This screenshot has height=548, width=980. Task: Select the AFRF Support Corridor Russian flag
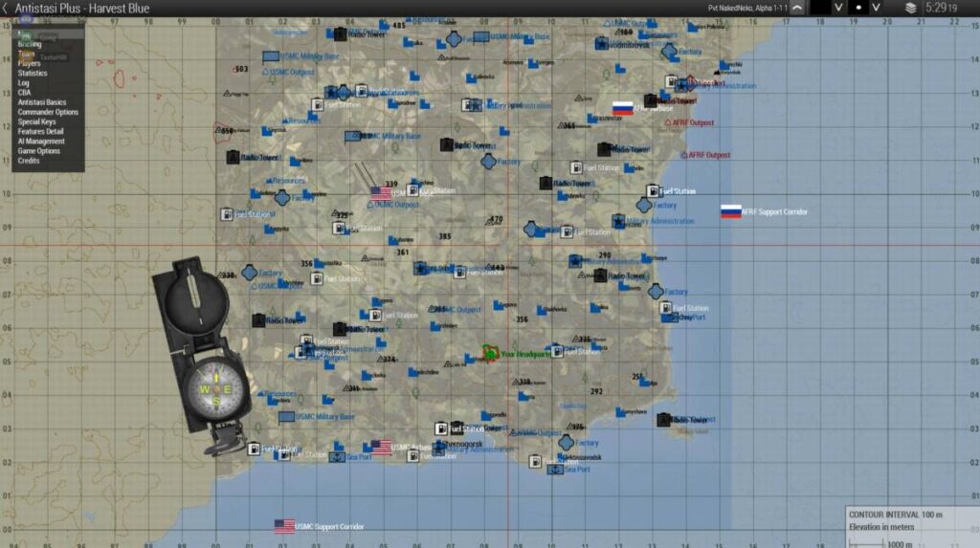[731, 211]
